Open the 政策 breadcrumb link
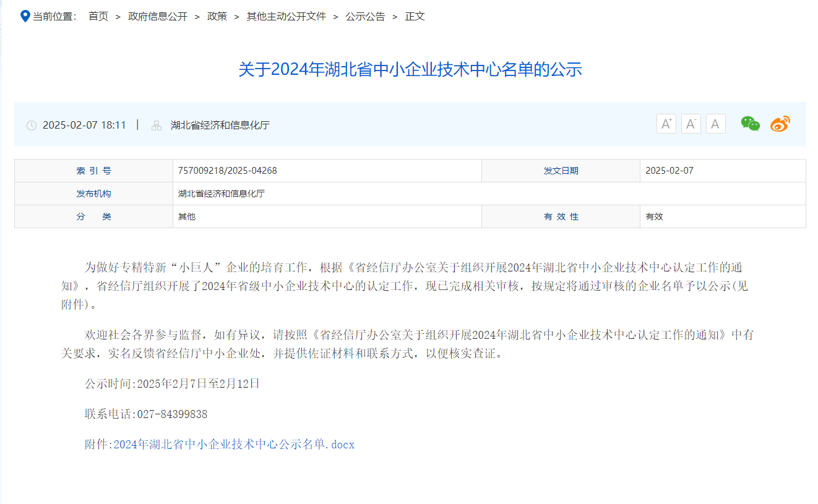Viewport: 818px width, 504px height. (x=217, y=16)
